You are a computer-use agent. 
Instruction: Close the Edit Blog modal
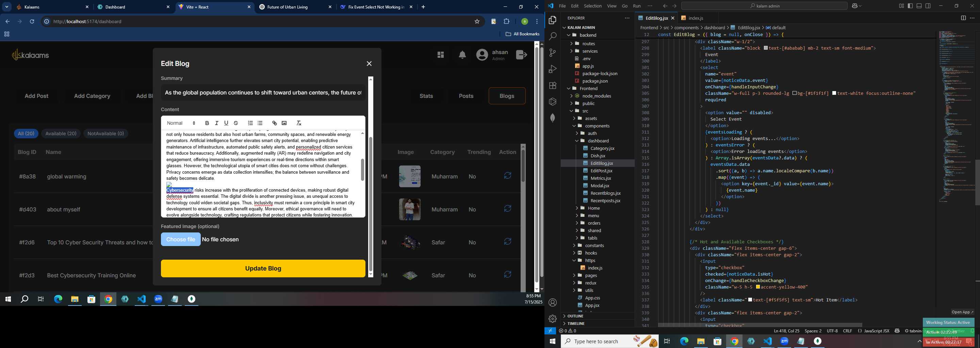[369, 64]
